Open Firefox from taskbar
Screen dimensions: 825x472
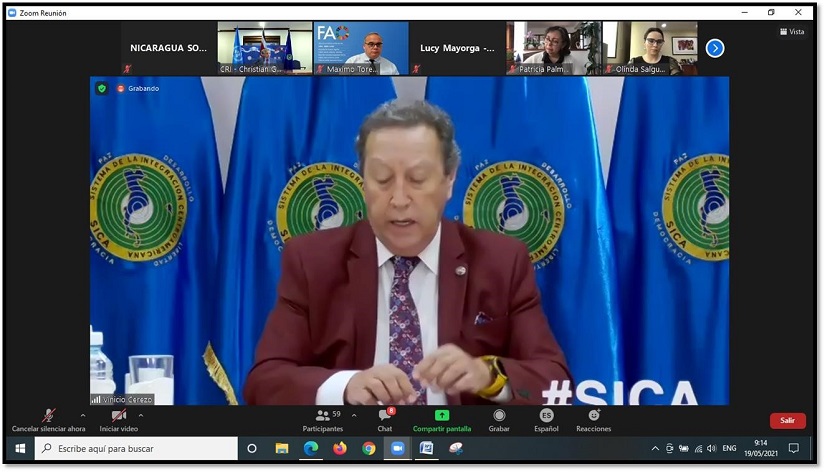click(x=340, y=448)
